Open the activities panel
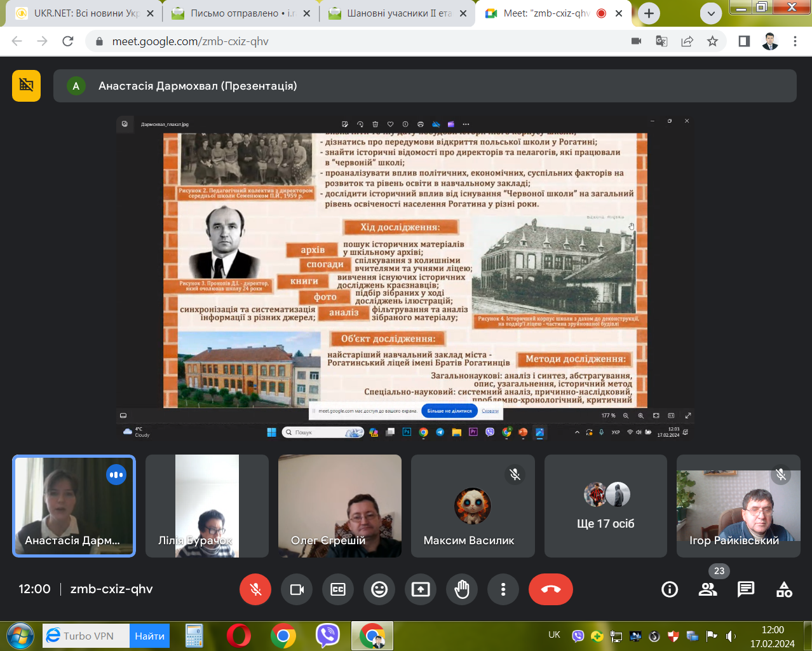Screen dimensions: 812x651 (784, 589)
